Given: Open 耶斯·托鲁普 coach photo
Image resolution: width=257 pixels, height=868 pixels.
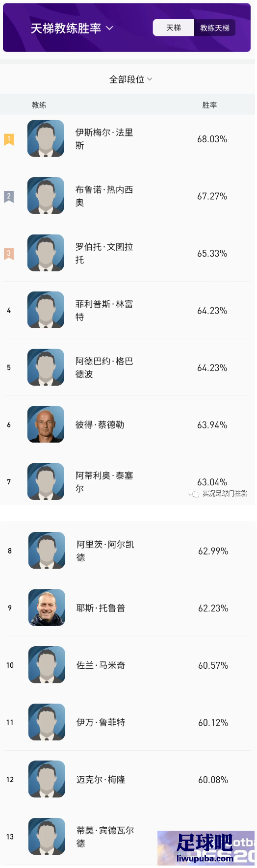Looking at the screenshot, I should point(47,607).
